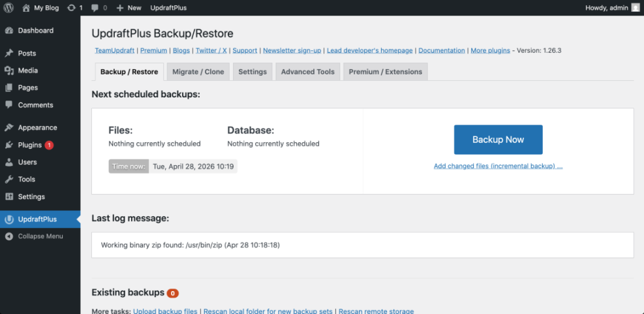Screen dimensions: 644x314
Task: Switch to the Settings tab
Action: [253, 72]
